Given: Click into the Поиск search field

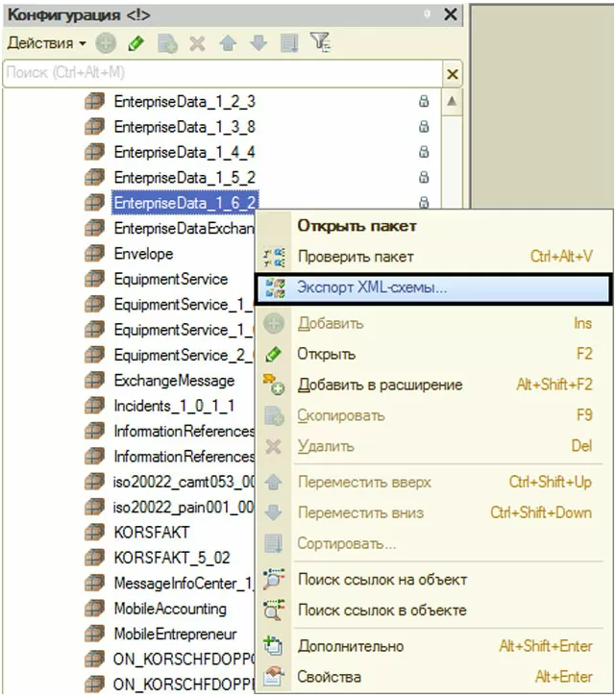Looking at the screenshot, I should point(221,73).
